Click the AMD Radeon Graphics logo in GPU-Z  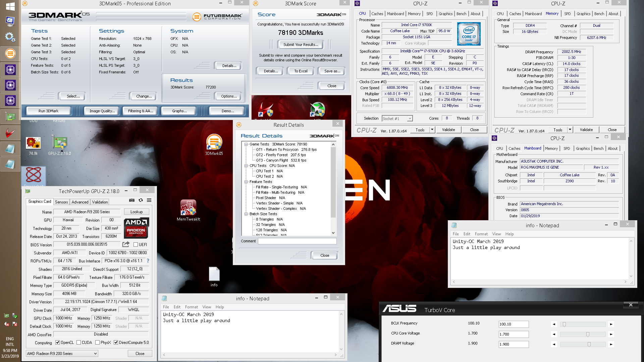[136, 228]
